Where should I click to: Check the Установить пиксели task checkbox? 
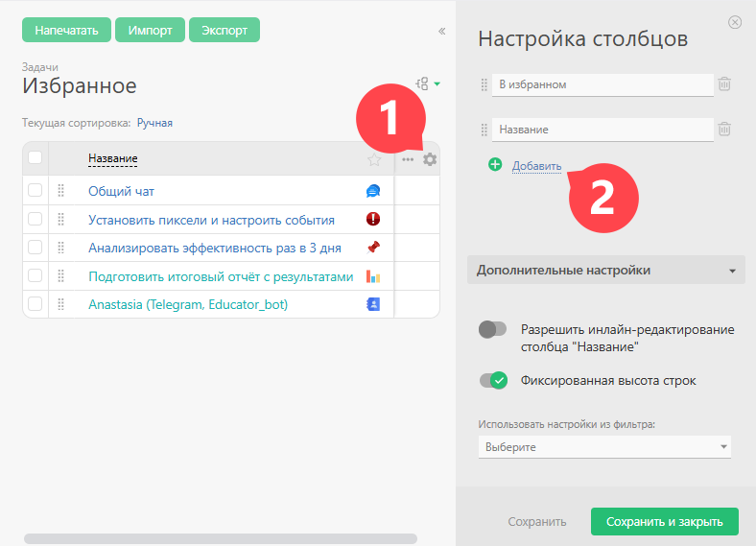(x=35, y=219)
